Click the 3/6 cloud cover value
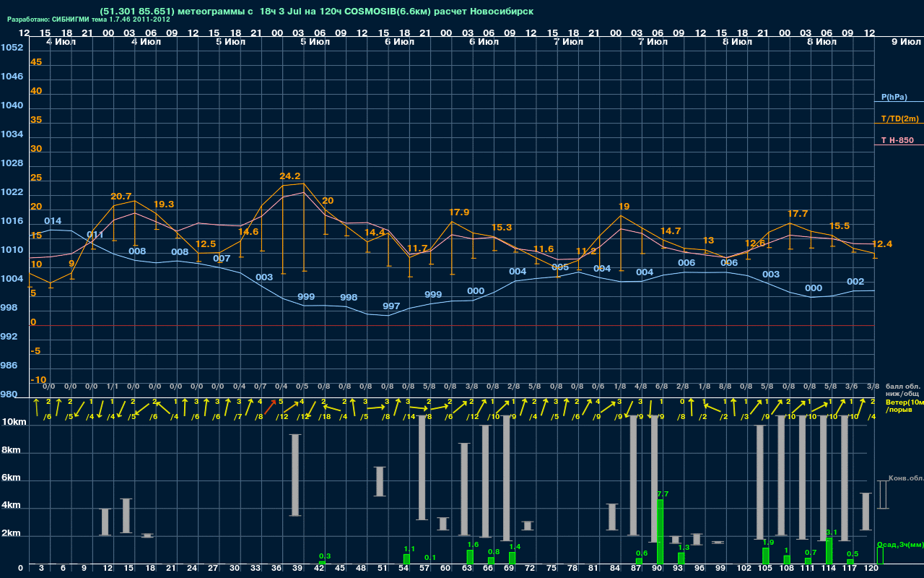The height and width of the screenshot is (578, 924). 852,387
